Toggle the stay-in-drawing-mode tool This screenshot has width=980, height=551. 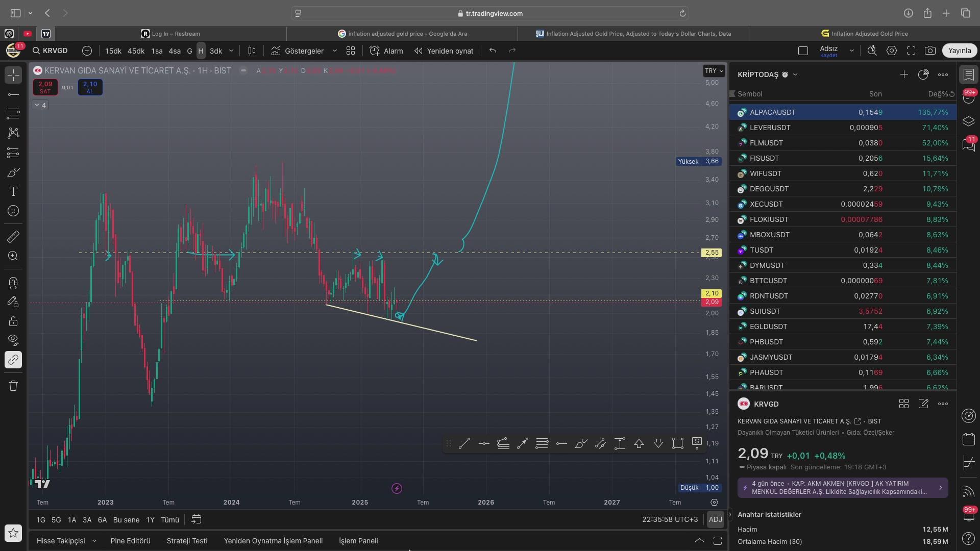[x=13, y=302]
